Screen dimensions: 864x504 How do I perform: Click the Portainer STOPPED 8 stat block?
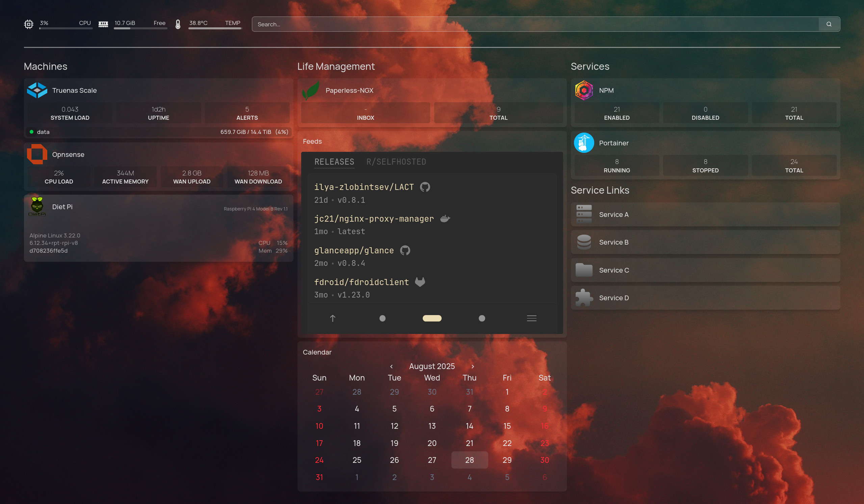pos(705,166)
